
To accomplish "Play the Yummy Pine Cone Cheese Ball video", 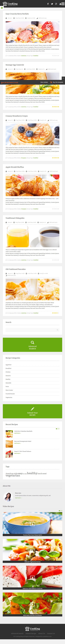I will pyautogui.click(x=32, y=524).
